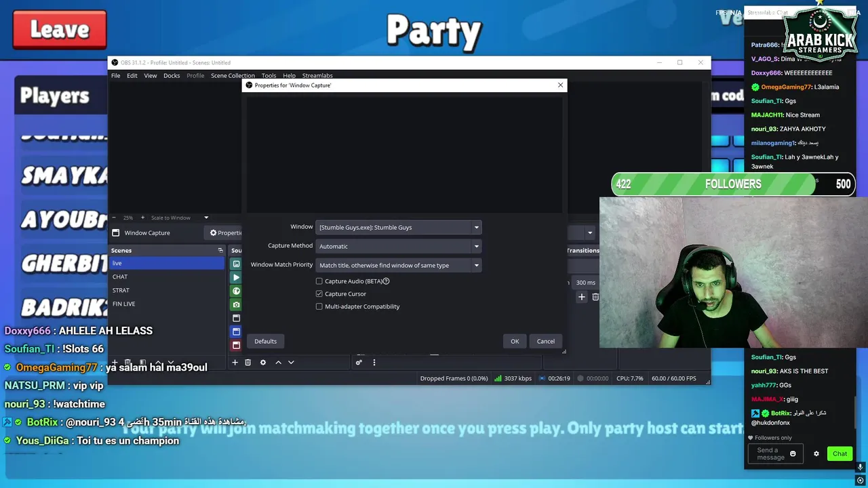Move selected source up
The width and height of the screenshot is (868, 488).
[x=278, y=363]
